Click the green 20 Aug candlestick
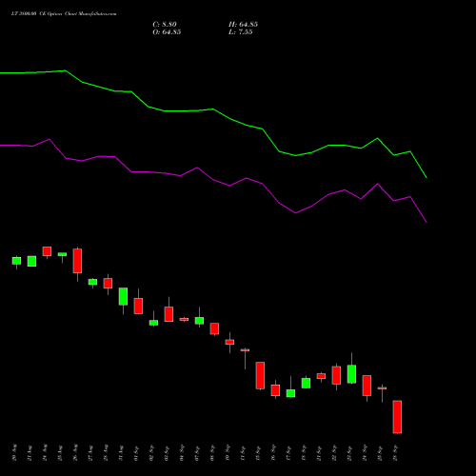476x476 pixels. click(16, 261)
